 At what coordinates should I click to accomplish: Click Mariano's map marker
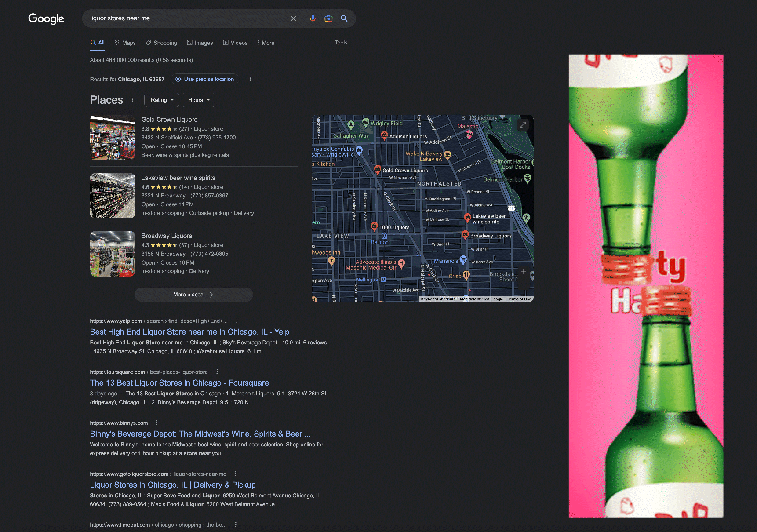[463, 260]
